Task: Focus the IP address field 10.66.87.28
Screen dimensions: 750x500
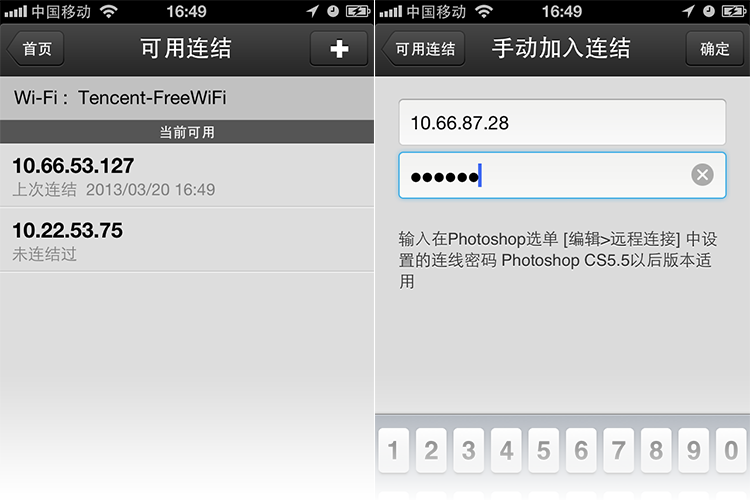Action: pos(562,122)
